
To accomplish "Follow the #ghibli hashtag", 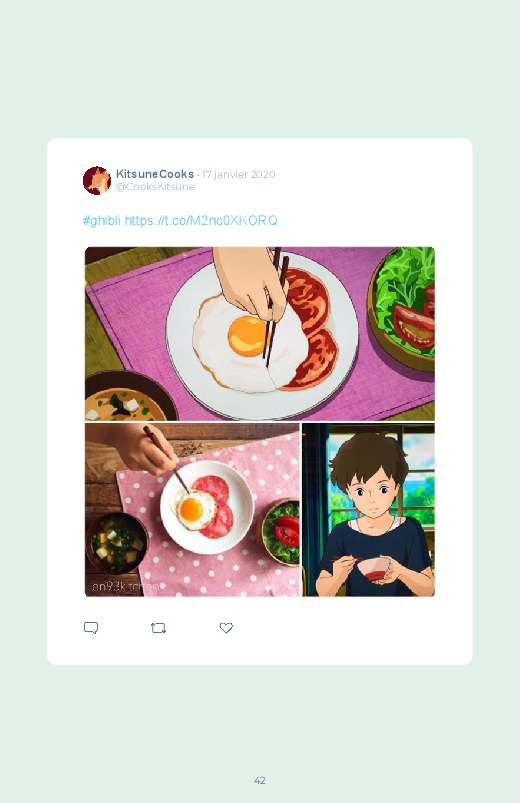I will click(101, 221).
